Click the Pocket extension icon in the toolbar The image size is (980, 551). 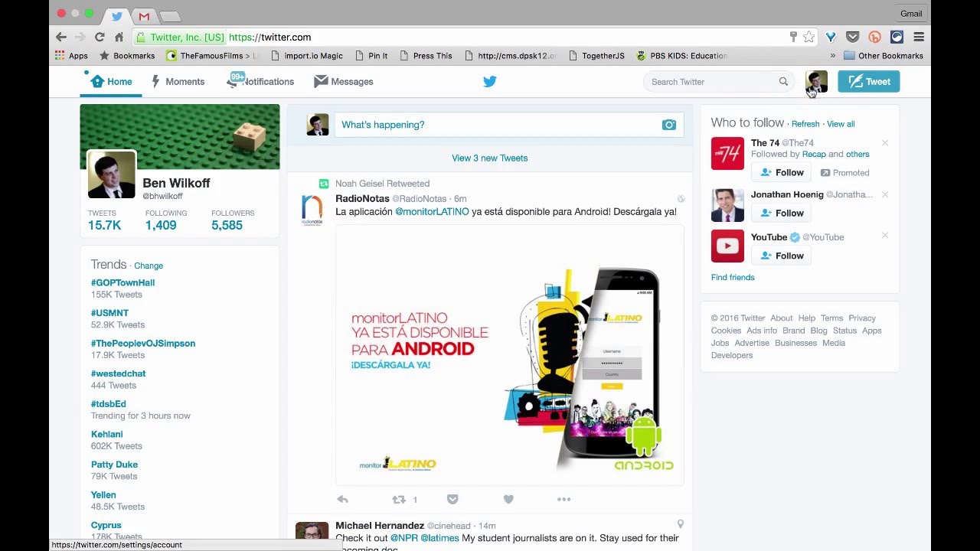click(852, 37)
